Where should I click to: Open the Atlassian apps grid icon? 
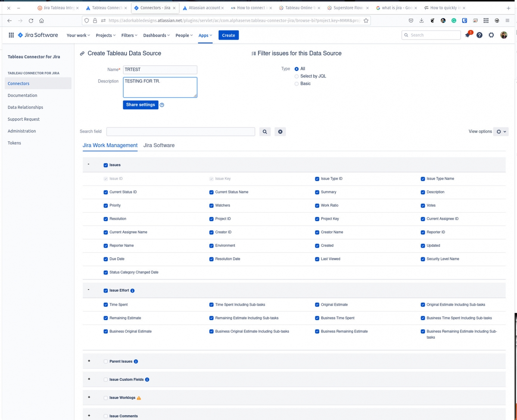(x=11, y=35)
